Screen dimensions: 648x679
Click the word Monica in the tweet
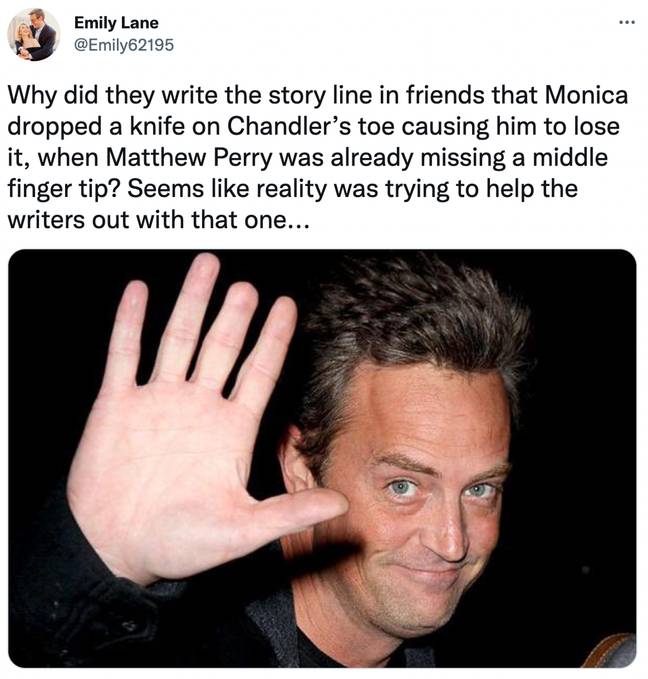click(x=586, y=95)
